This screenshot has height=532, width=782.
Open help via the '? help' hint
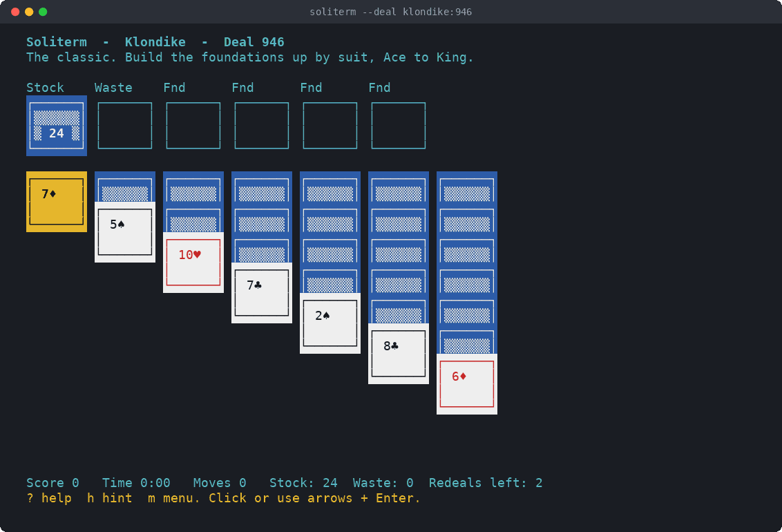(x=49, y=498)
